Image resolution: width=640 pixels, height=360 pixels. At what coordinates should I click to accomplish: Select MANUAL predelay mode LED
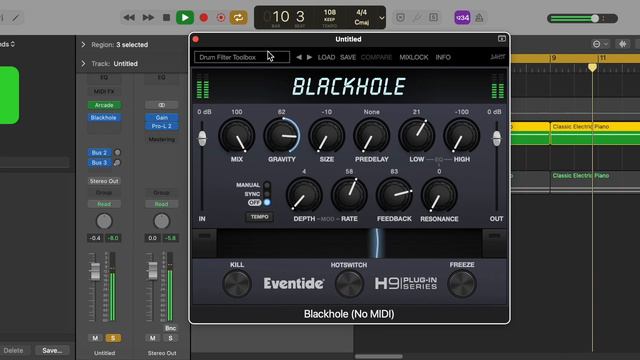[267, 185]
